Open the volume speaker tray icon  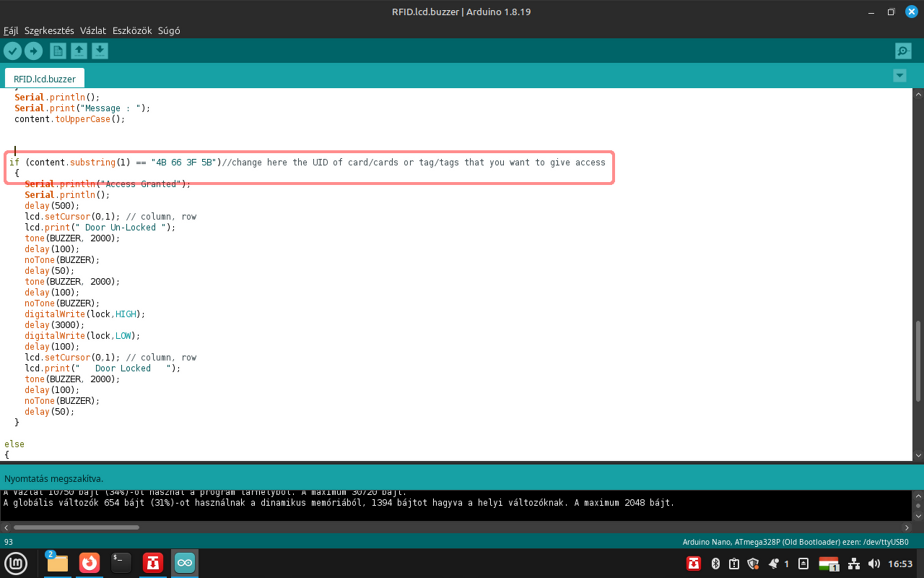point(874,564)
